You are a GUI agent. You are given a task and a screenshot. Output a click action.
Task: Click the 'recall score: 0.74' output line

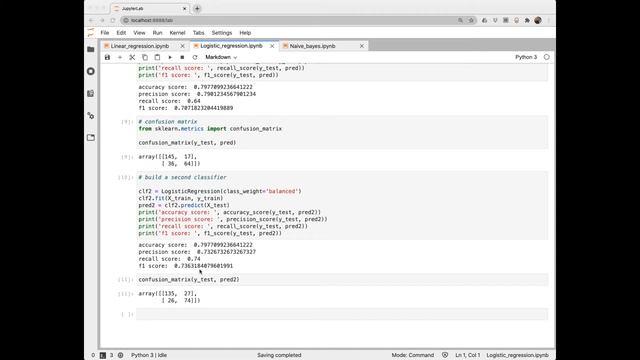[169, 259]
